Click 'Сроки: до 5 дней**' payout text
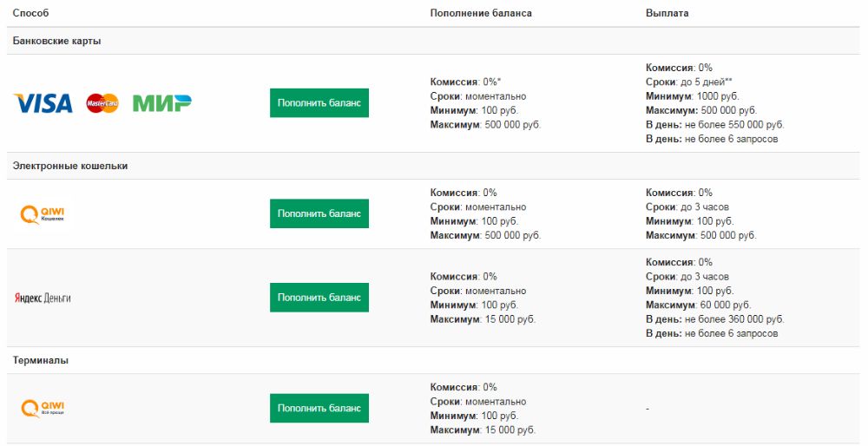868x446 pixels. tap(689, 82)
